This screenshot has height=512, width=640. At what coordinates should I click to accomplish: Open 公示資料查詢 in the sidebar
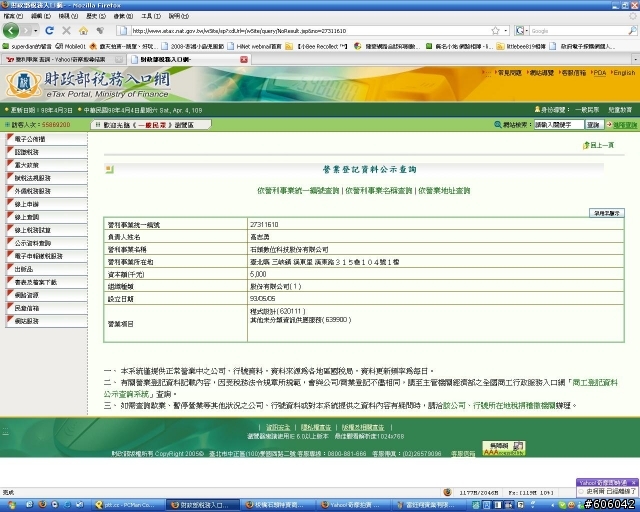click(47, 243)
